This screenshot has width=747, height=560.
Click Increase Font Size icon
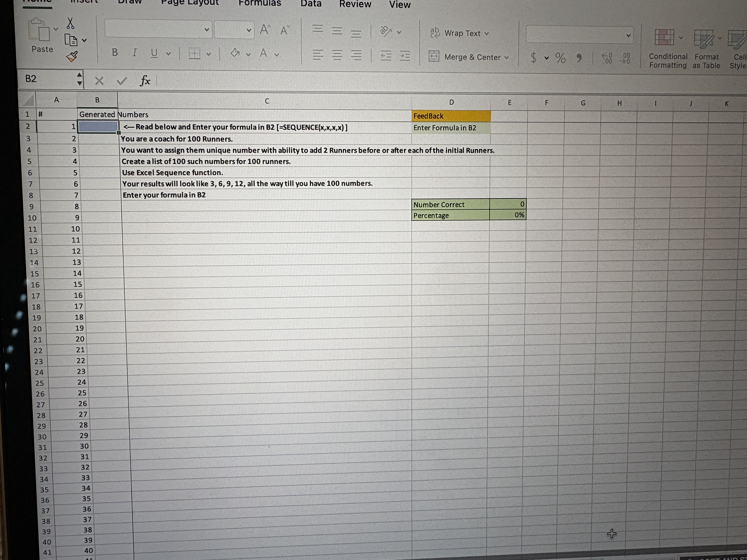(x=265, y=30)
